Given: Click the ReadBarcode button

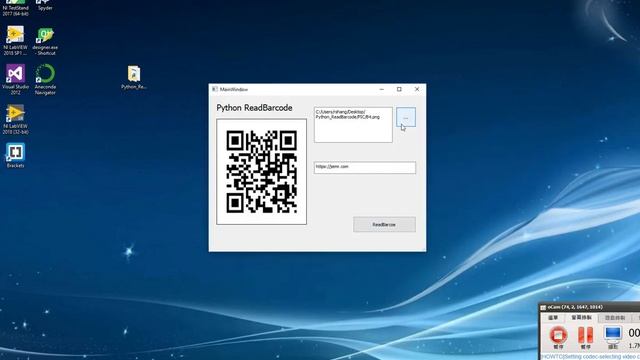Looking at the screenshot, I should (384, 224).
